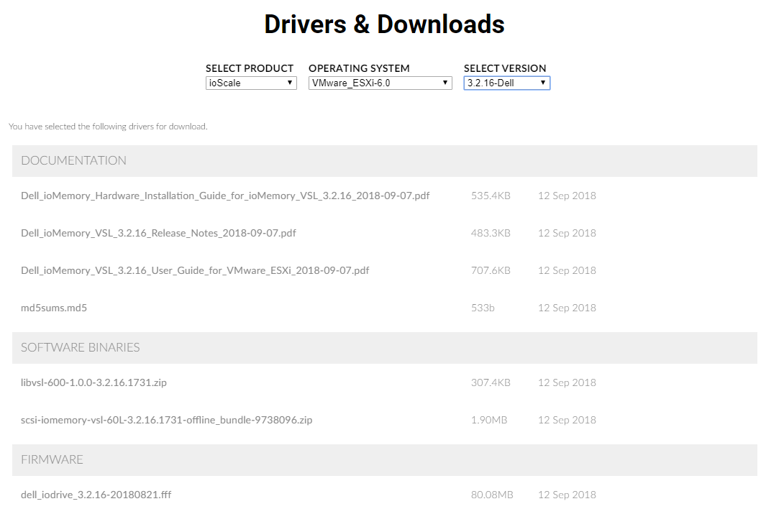Download the Hardware Installation Guide PDF
761x532 pixels.
click(225, 196)
